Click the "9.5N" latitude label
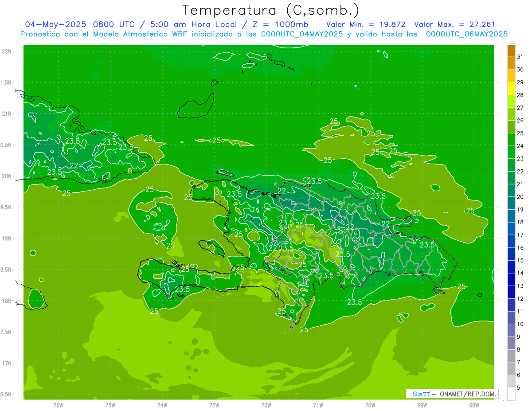The width and height of the screenshot is (532, 411). [x=7, y=207]
